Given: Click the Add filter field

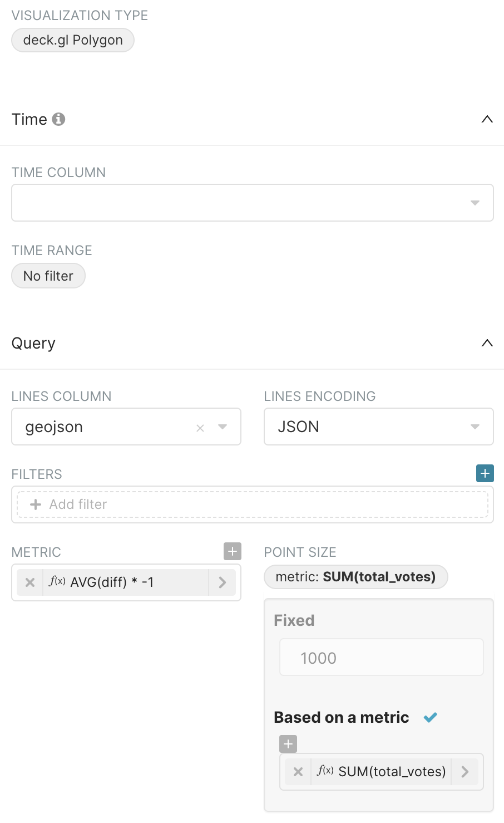Looking at the screenshot, I should pyautogui.click(x=252, y=504).
